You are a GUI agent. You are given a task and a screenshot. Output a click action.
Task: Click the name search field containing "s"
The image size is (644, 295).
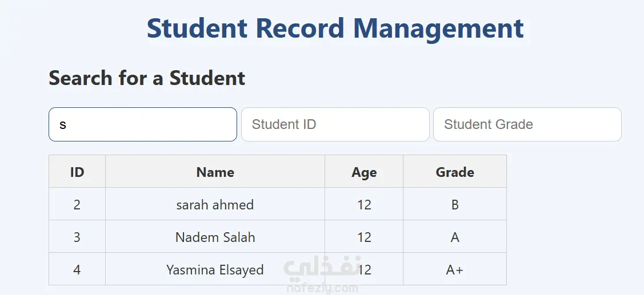tap(142, 124)
